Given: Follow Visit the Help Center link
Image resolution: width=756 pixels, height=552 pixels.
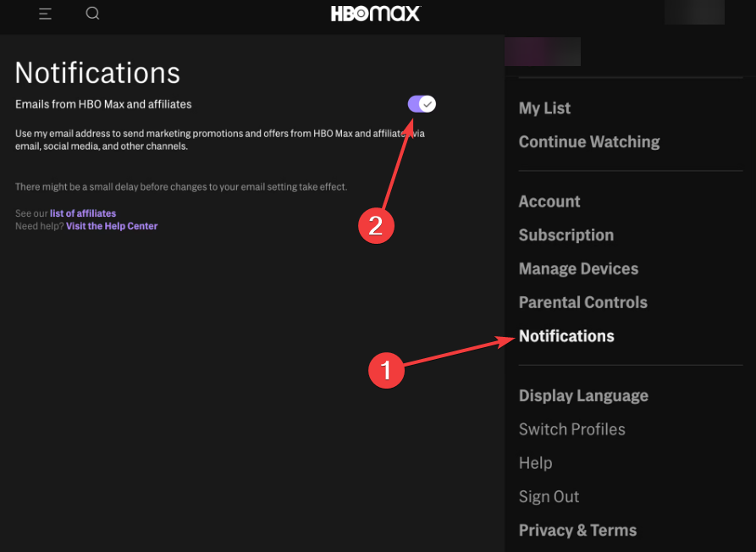Looking at the screenshot, I should click(112, 226).
